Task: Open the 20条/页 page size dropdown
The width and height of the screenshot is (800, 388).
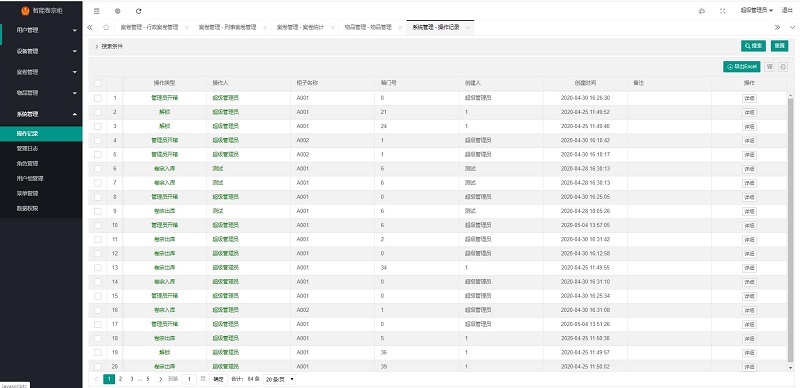Action: 280,379
